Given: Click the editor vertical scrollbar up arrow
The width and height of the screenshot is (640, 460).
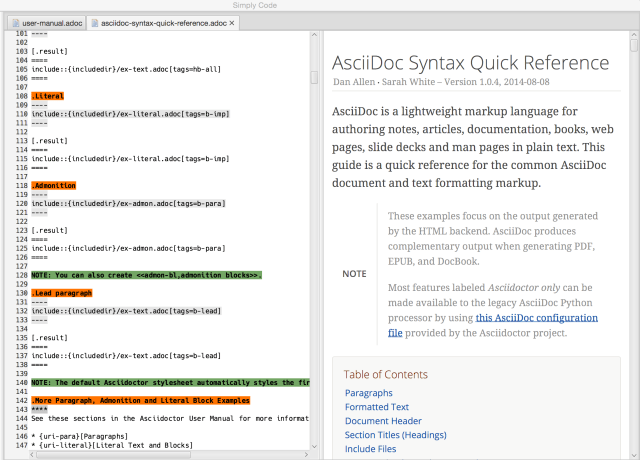Looking at the screenshot, I should point(314,35).
